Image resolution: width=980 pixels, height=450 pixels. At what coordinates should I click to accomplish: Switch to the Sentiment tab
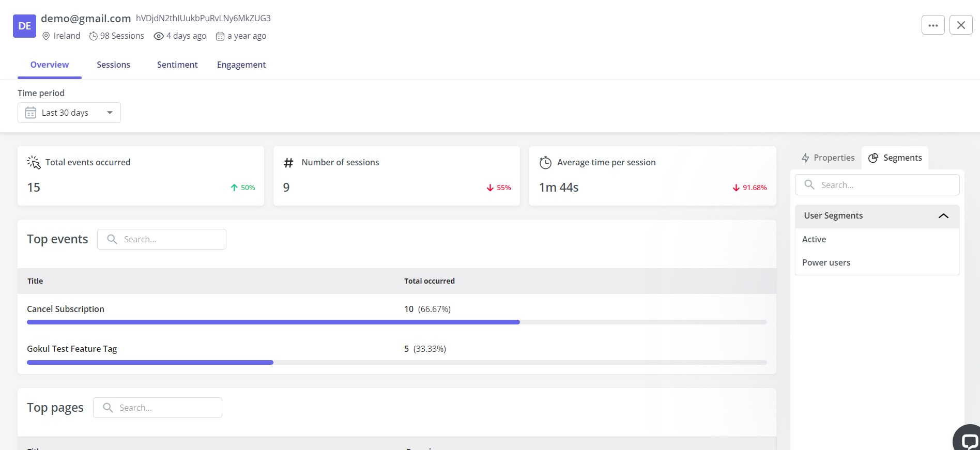(177, 65)
